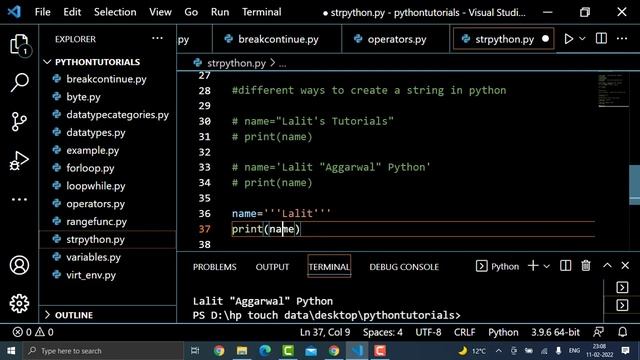
Task: Split the terminal panel
Action: click(565, 266)
